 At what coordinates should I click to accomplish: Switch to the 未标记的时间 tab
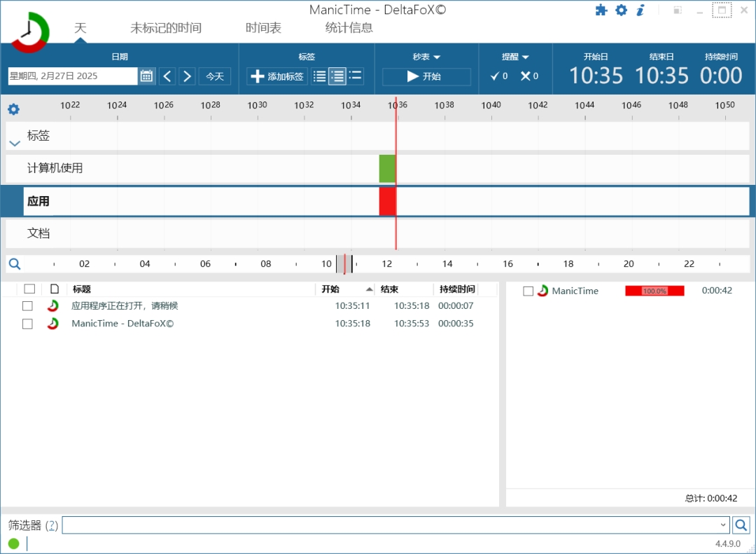click(x=166, y=27)
